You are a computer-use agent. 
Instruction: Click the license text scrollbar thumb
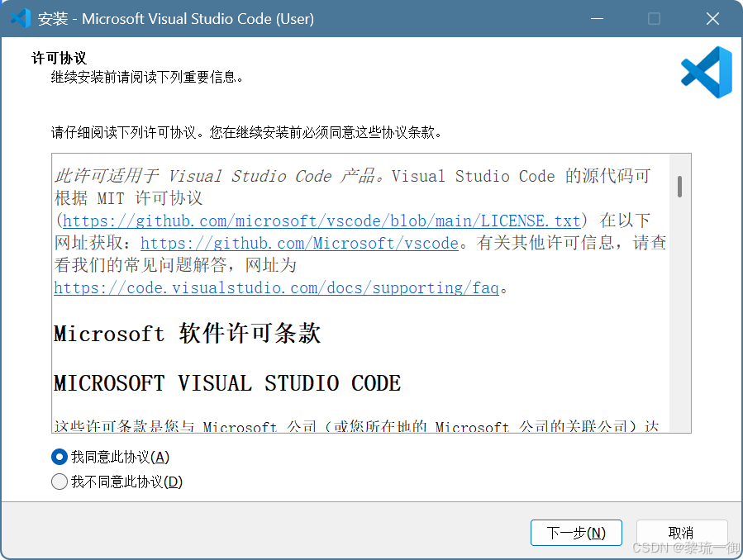[x=679, y=187]
